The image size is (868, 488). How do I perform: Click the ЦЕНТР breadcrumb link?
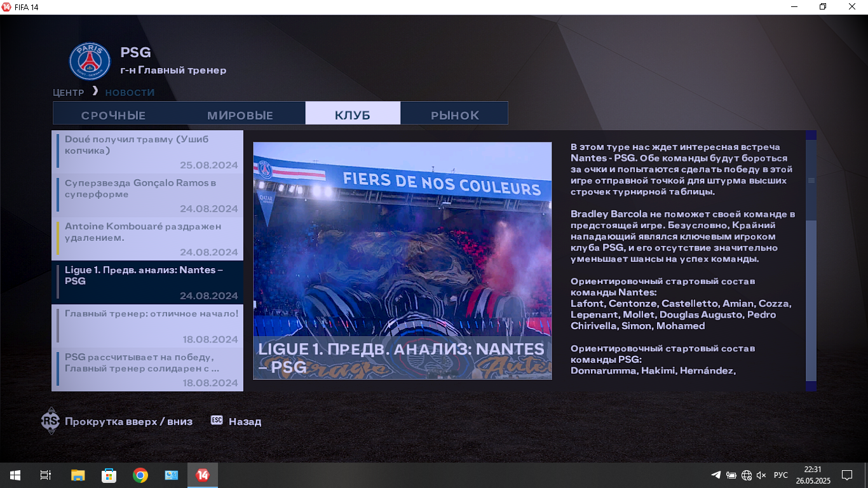68,92
